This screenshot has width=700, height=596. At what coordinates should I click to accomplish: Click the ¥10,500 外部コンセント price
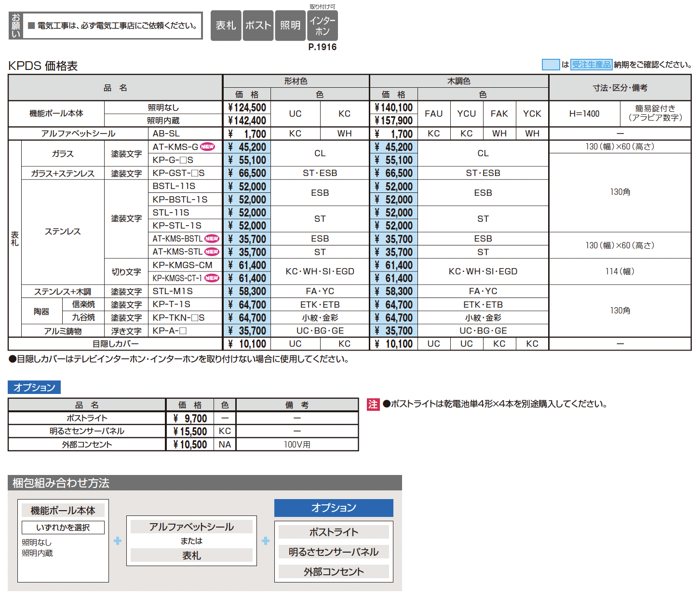[190, 444]
